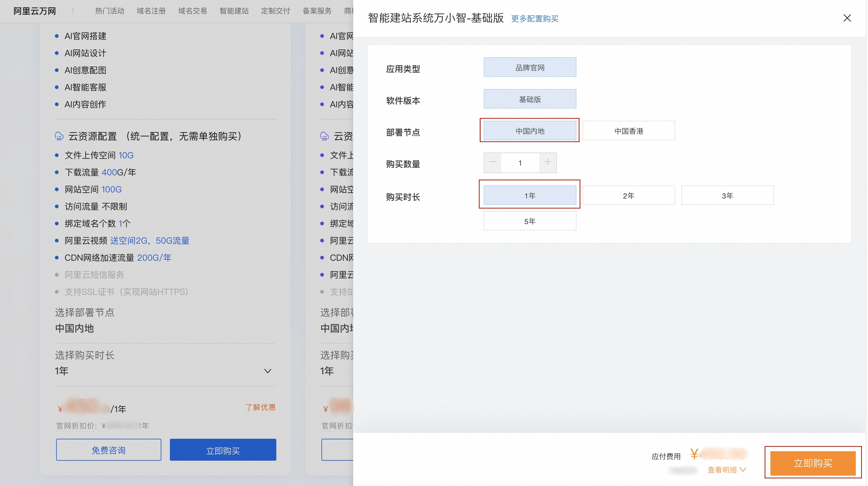Viewport: 868px width, 486px height.
Task: Click the cloud icon beside 云资源配置
Action: [59, 136]
